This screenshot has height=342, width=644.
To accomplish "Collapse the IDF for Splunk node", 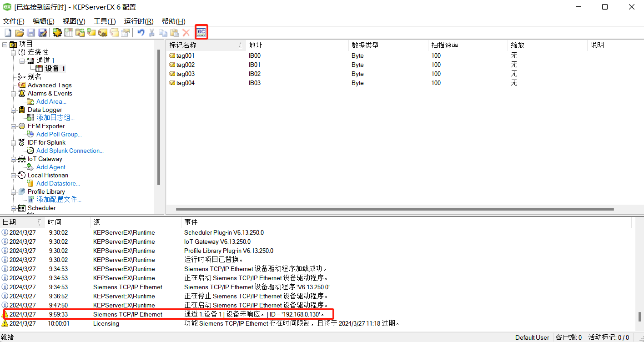I will [13, 142].
